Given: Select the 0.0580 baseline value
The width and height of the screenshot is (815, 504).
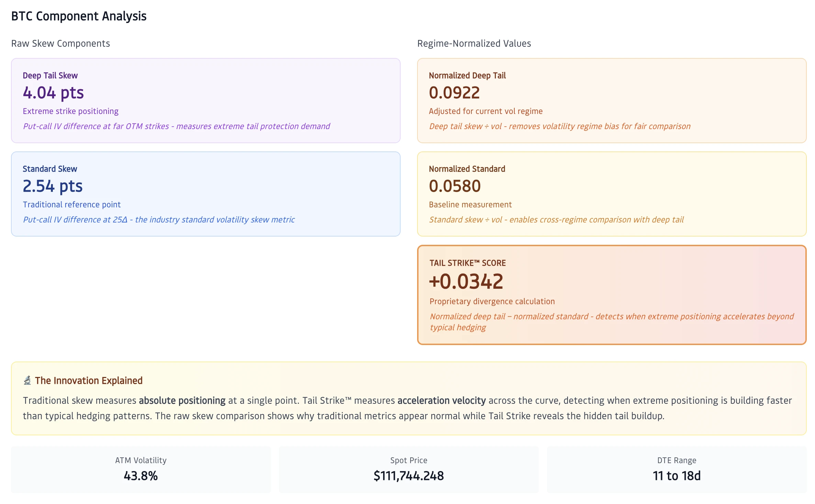Looking at the screenshot, I should [455, 186].
